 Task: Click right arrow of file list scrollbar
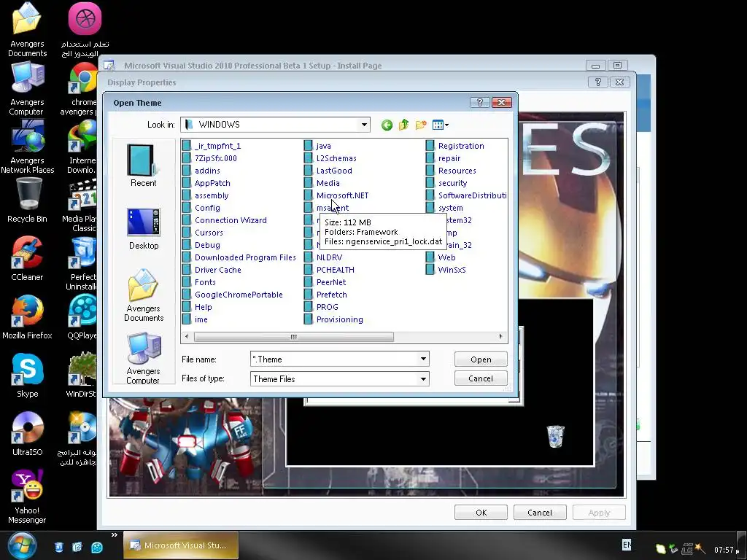pos(500,337)
